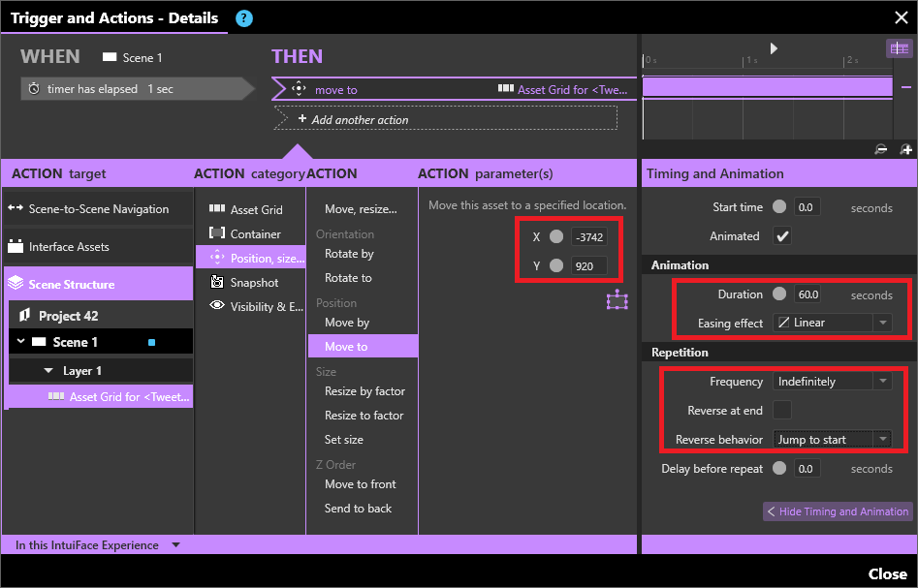The width and height of the screenshot is (918, 588).
Task: Click the Y coordinate input field
Action: (x=589, y=265)
